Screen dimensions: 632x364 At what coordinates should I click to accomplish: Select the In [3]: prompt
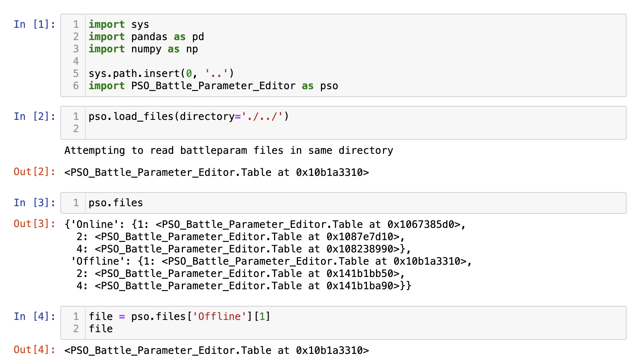click(35, 203)
